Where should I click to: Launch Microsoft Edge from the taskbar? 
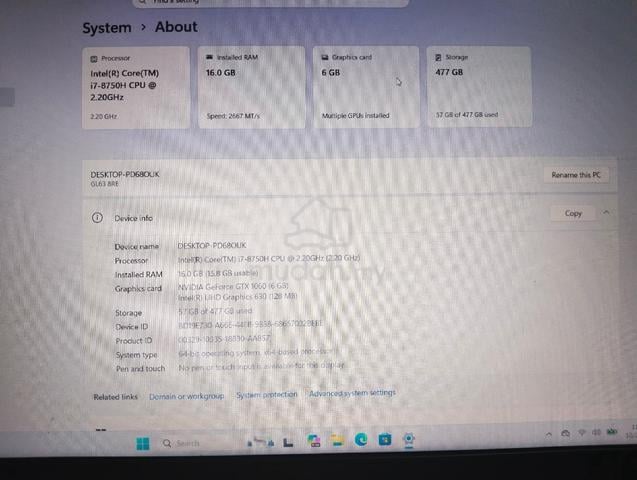click(x=361, y=439)
